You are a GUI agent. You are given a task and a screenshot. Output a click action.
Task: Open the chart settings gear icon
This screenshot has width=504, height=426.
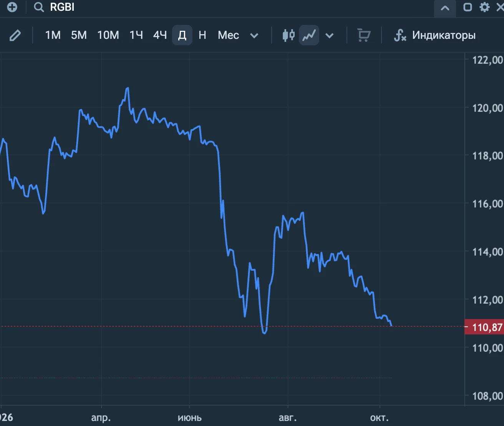[x=485, y=7]
